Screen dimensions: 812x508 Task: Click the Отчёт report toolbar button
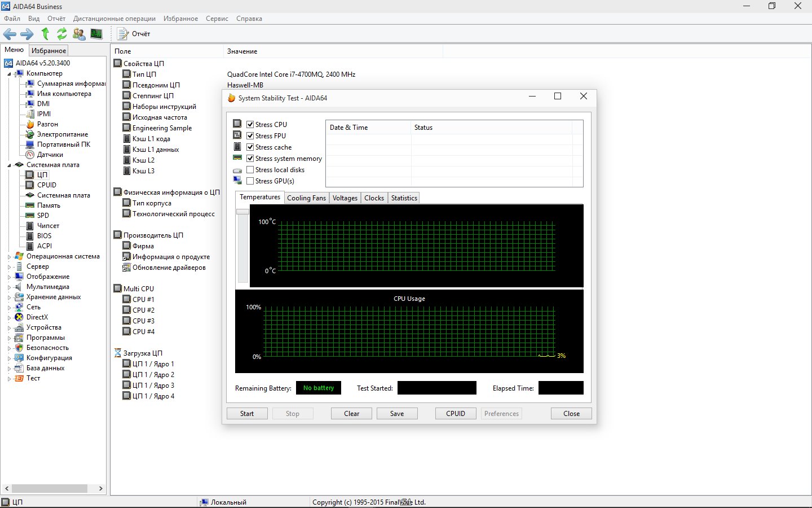pyautogui.click(x=134, y=34)
